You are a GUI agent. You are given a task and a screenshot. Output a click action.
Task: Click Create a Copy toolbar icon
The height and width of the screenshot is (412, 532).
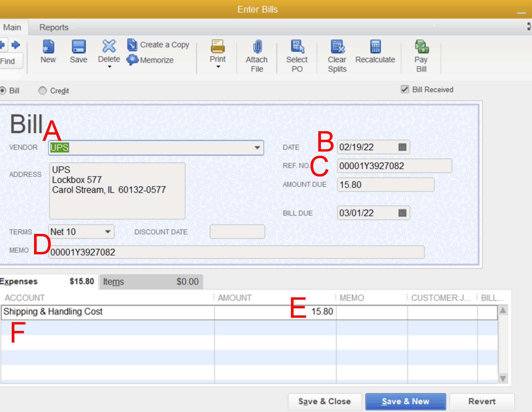coord(132,45)
